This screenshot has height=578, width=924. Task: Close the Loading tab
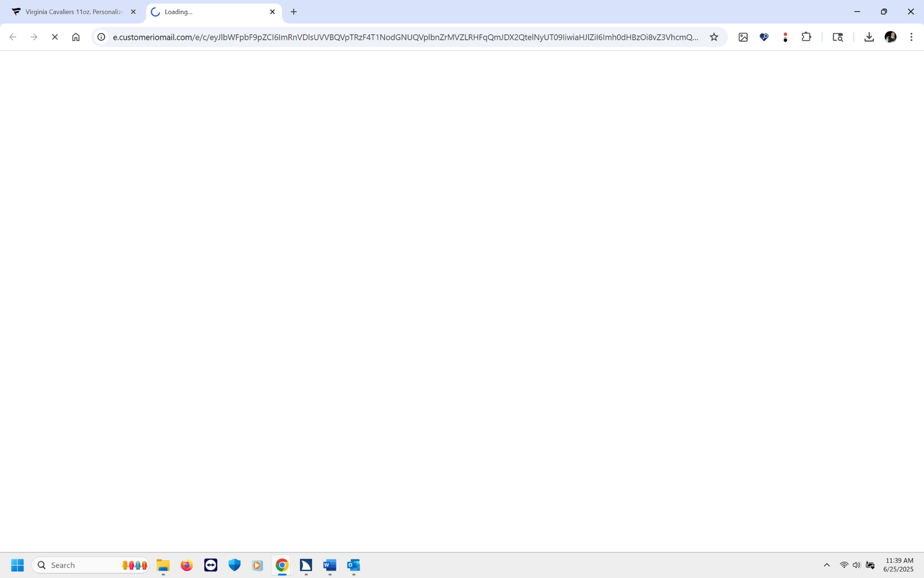(x=273, y=12)
